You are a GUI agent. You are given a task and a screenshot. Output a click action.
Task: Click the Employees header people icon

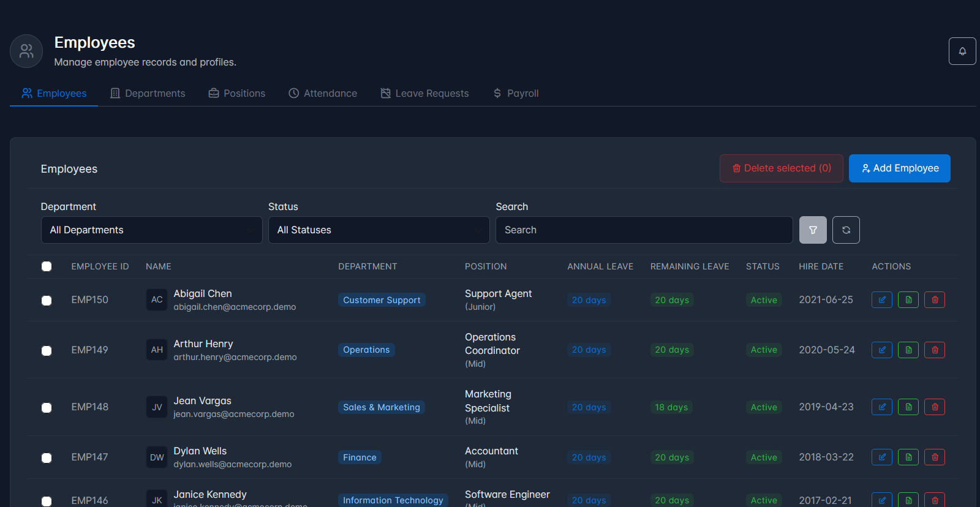(x=26, y=51)
